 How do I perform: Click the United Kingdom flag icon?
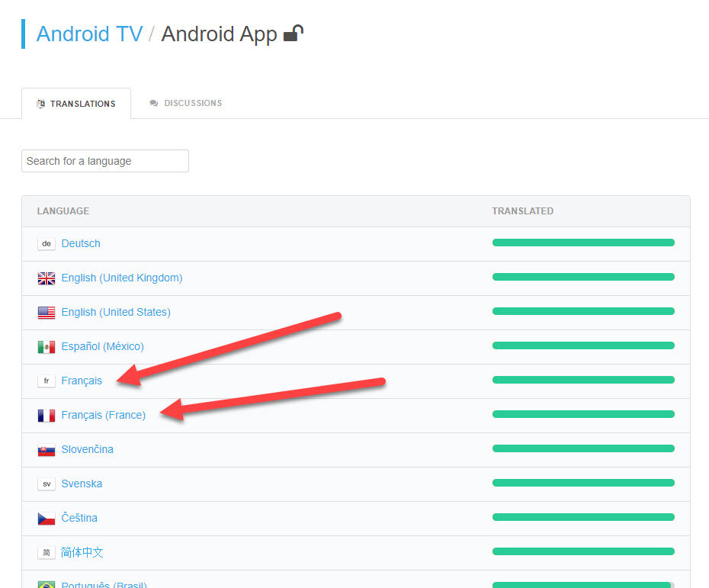point(47,278)
